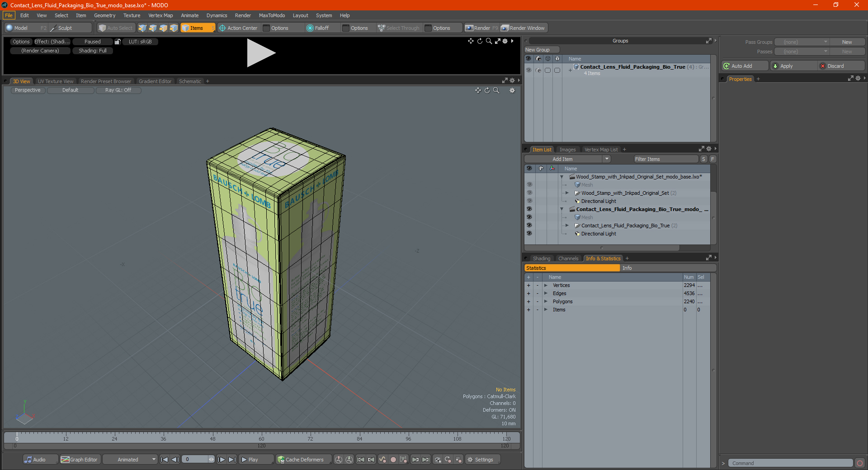Open the MaxToModo menu

coord(272,15)
